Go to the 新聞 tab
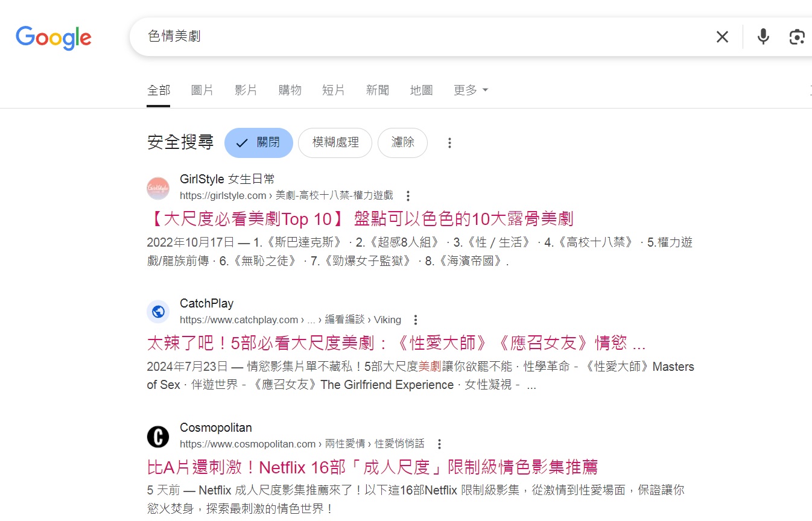Viewport: 812px width, 521px height. [378, 90]
